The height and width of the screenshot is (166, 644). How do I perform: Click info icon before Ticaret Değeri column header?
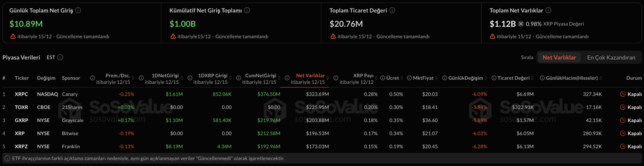pyautogui.click(x=494, y=78)
